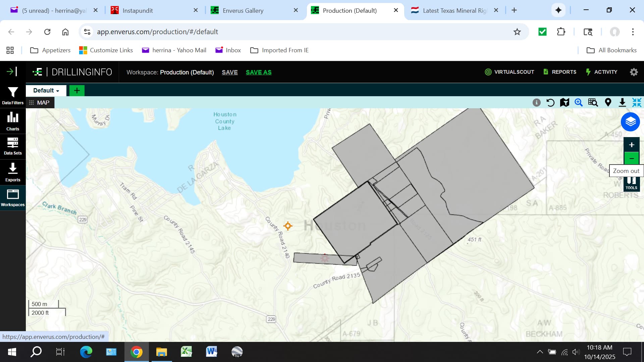Click the map filter icon in toolbar

[565, 103]
